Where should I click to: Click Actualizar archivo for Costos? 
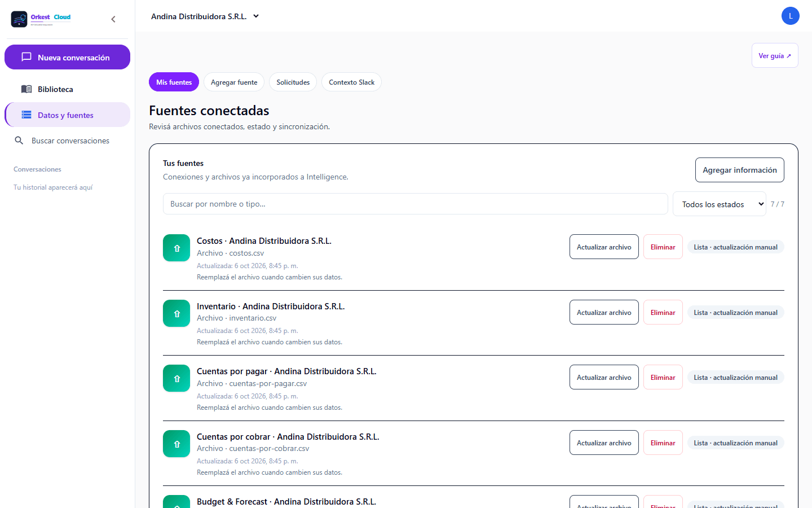point(604,247)
